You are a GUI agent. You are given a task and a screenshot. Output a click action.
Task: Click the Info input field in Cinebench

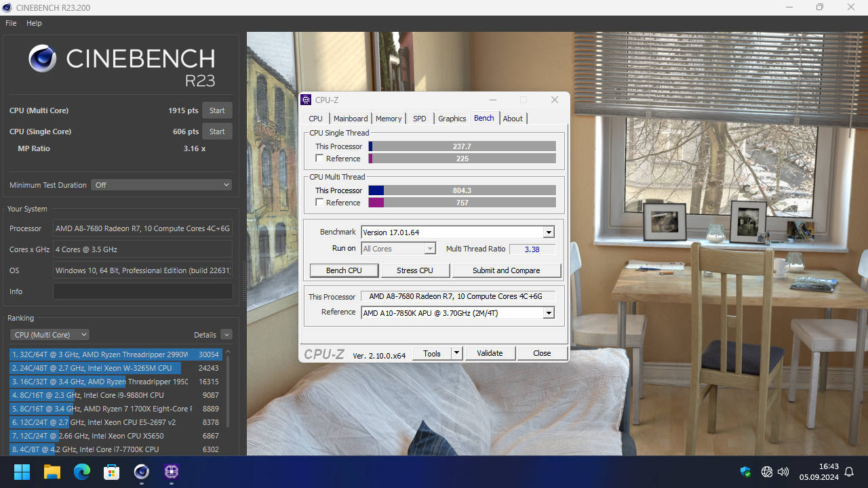tap(142, 291)
